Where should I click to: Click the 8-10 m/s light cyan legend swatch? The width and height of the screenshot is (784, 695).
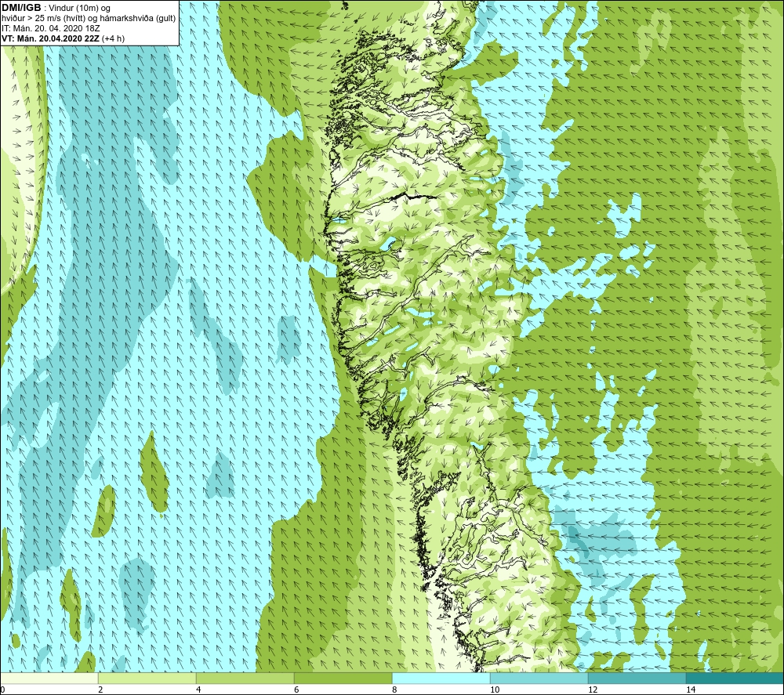point(441,679)
